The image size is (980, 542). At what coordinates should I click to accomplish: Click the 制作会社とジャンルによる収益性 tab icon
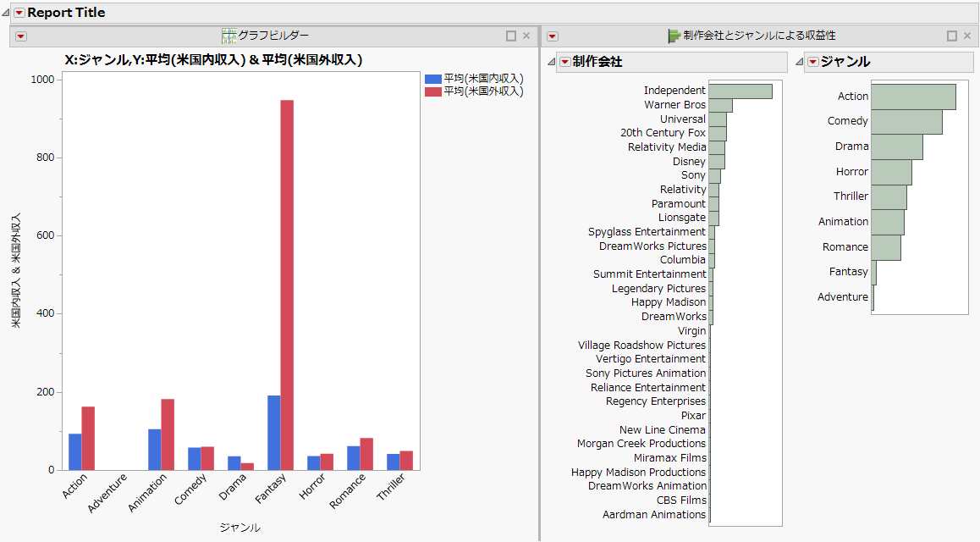point(674,36)
